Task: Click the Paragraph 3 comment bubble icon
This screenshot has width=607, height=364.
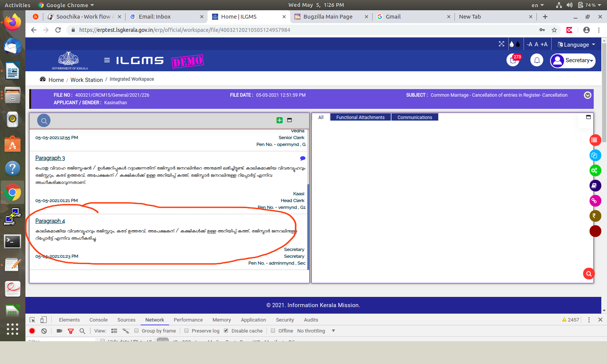Action: pos(302,158)
